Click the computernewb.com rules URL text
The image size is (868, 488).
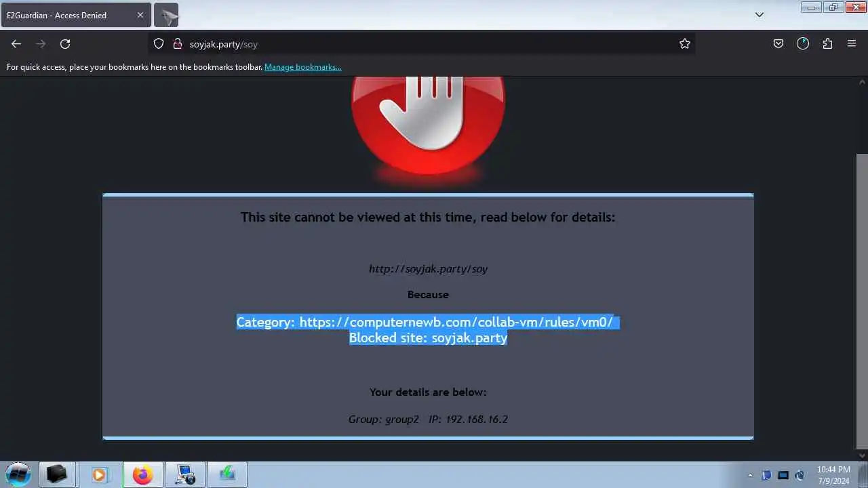pyautogui.click(x=456, y=322)
